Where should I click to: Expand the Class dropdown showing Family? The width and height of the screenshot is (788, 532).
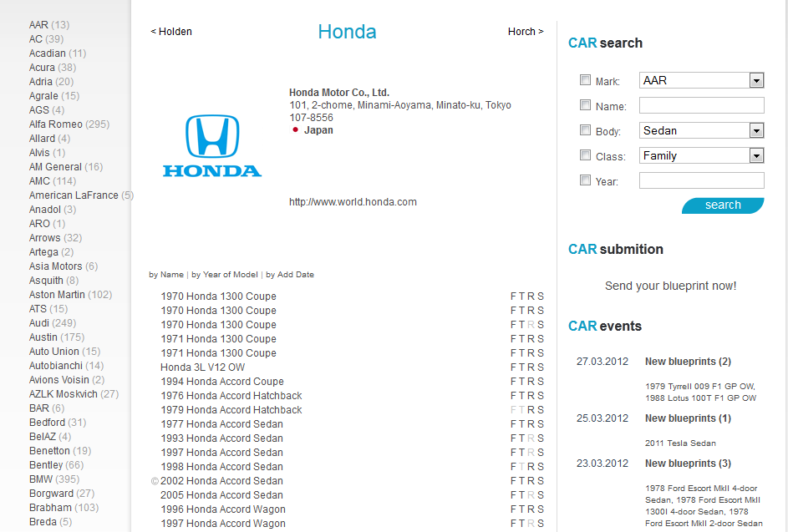702,155
